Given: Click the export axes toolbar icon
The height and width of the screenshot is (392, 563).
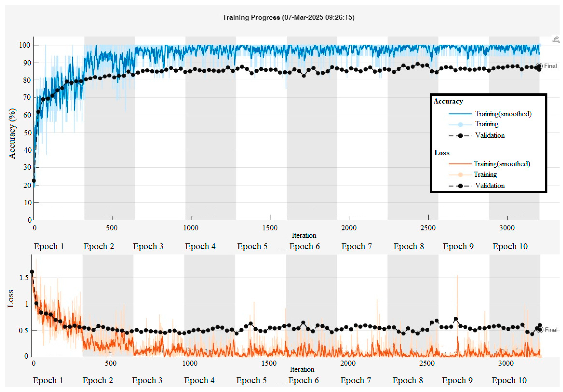Looking at the screenshot, I should click(x=556, y=39).
